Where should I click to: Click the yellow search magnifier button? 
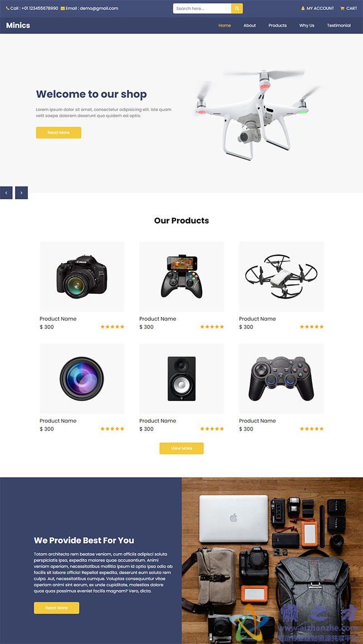point(237,8)
